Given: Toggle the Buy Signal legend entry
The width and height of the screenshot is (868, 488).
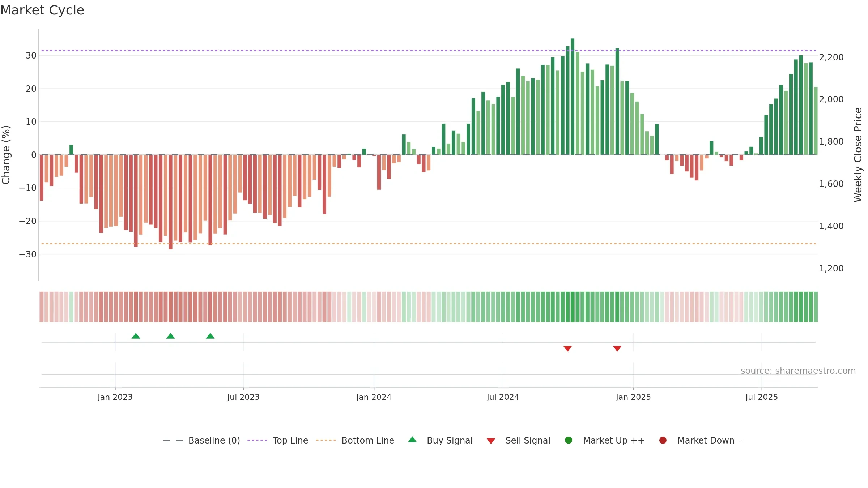Looking at the screenshot, I should point(440,440).
